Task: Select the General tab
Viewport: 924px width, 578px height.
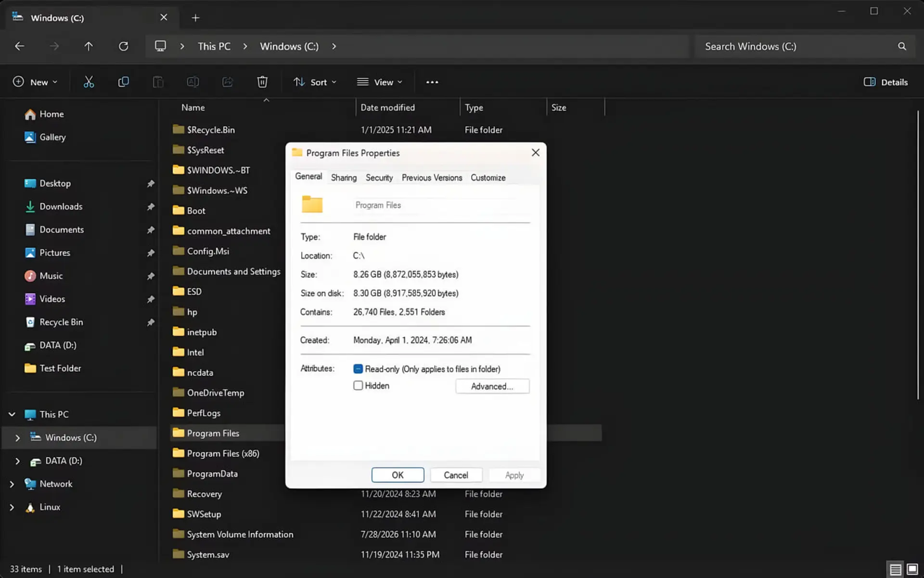Action: [308, 176]
